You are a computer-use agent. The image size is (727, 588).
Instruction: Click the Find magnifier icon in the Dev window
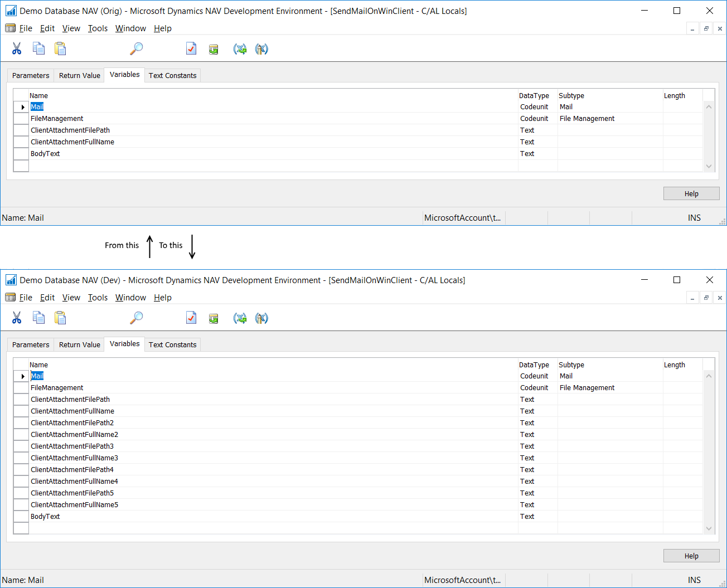click(137, 318)
